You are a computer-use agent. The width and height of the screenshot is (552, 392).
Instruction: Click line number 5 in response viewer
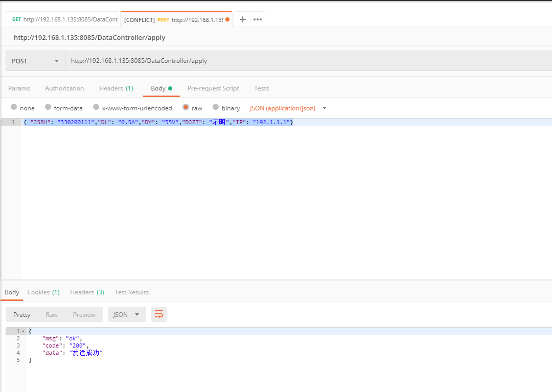tap(18, 360)
